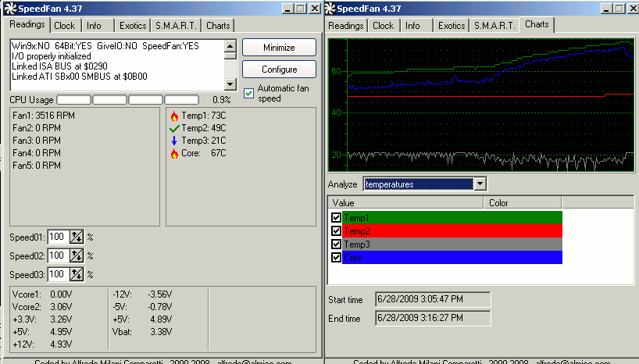639x364 pixels.
Task: Open the S.M.A.R.T. tab in right window
Action: (494, 26)
